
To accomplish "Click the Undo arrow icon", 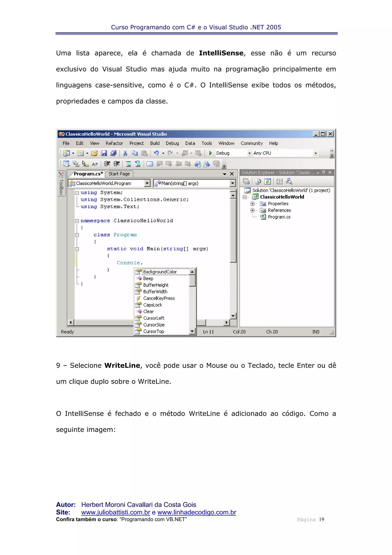I will pos(156,153).
